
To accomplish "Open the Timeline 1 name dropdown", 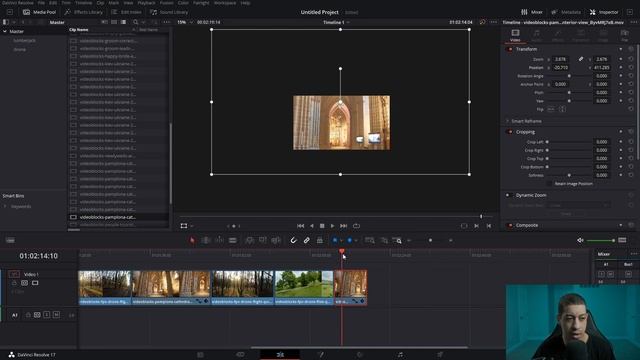I will tap(348, 22).
